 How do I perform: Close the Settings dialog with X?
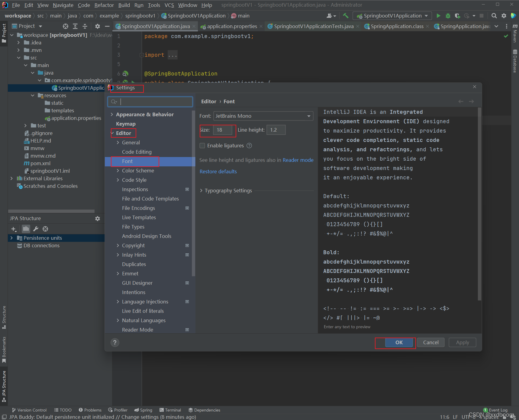[475, 87]
